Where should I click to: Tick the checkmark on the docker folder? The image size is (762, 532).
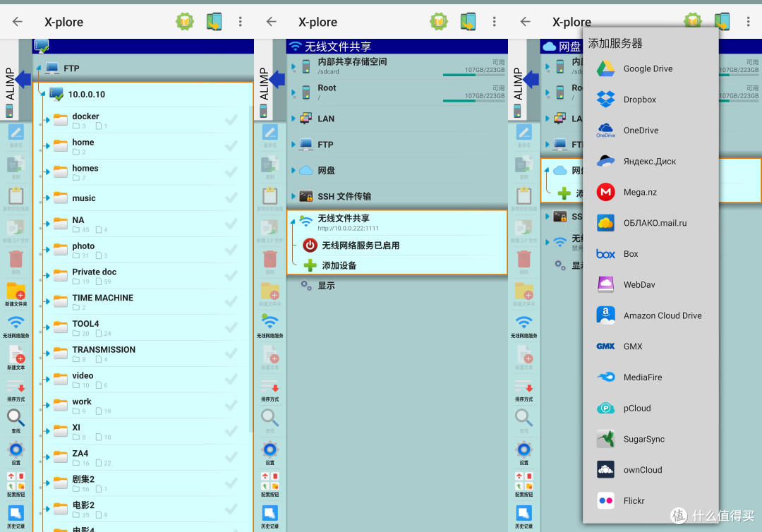coord(231,119)
